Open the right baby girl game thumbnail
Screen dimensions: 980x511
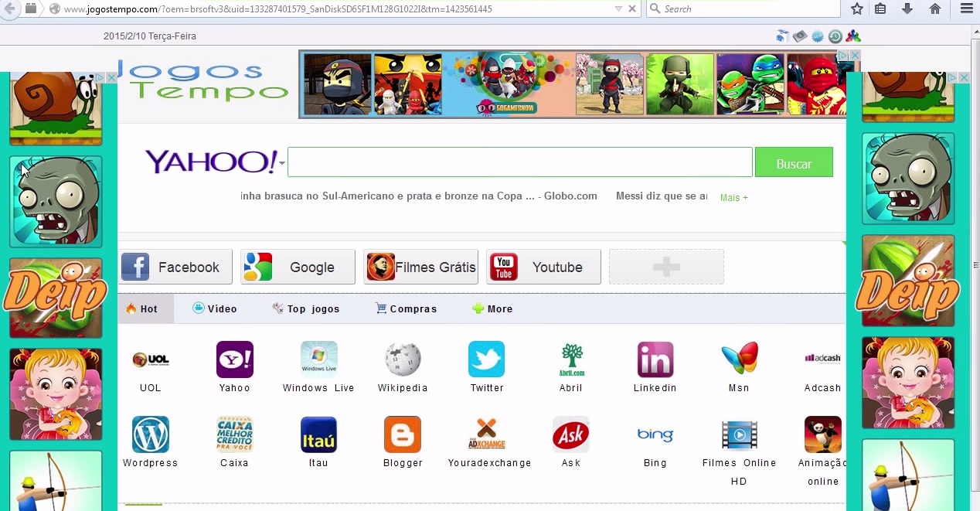[x=908, y=383]
